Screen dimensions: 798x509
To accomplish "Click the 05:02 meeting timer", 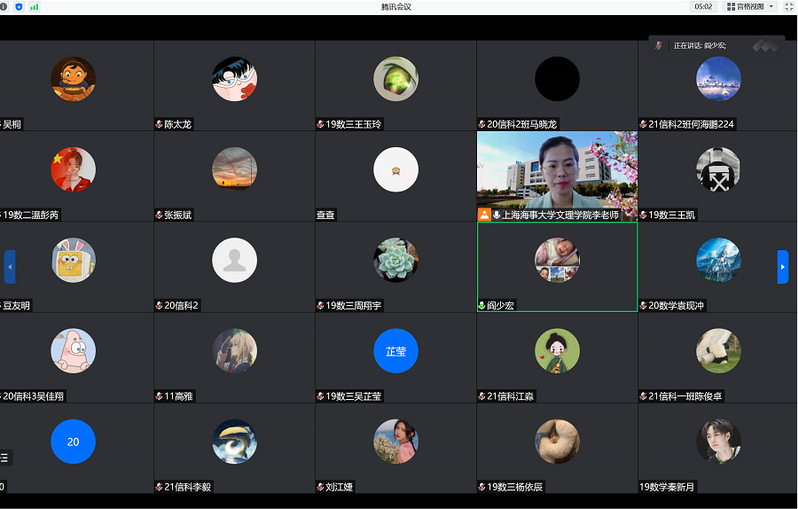I will [x=703, y=7].
